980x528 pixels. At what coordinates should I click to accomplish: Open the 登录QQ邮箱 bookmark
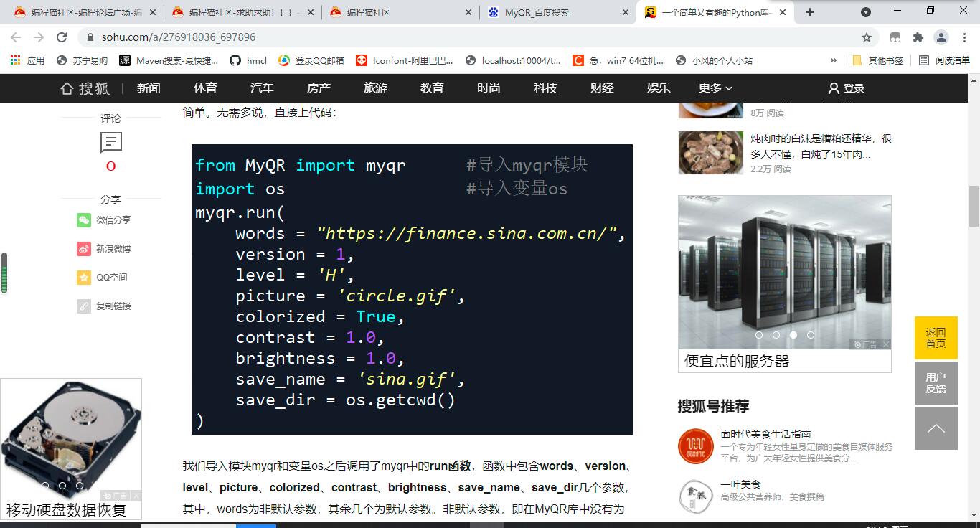pyautogui.click(x=311, y=60)
